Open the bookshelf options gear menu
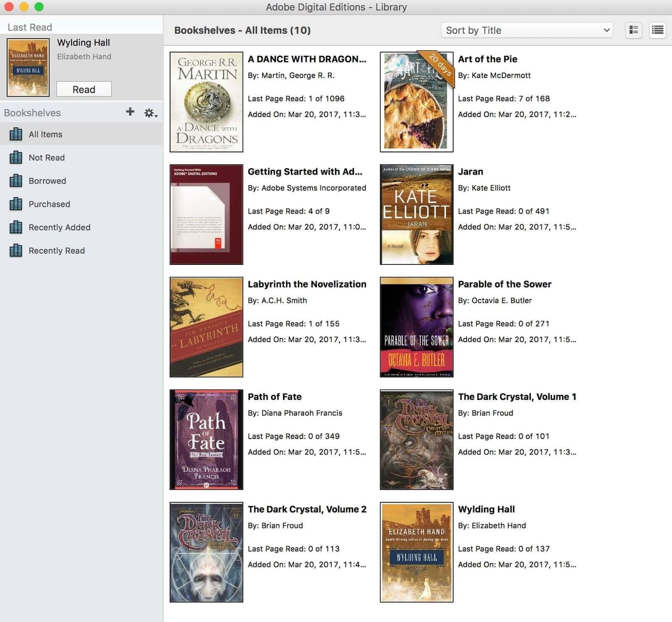This screenshot has width=672, height=622. click(x=151, y=113)
